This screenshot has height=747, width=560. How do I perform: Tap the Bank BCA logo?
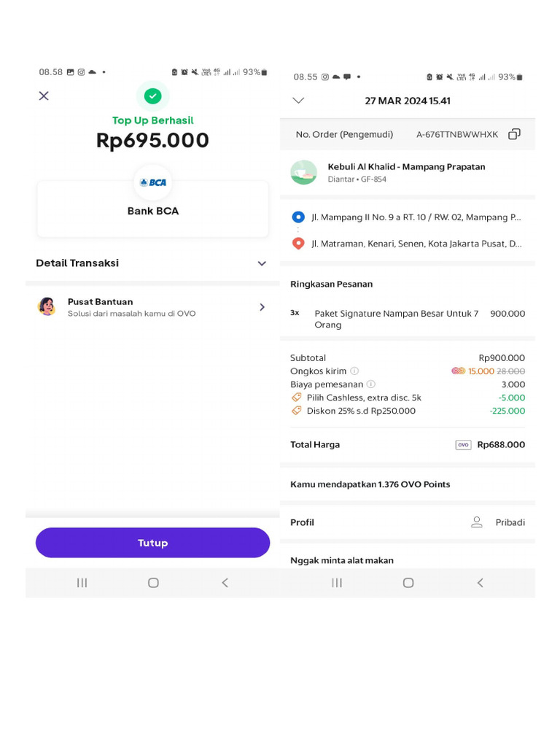[x=153, y=182]
